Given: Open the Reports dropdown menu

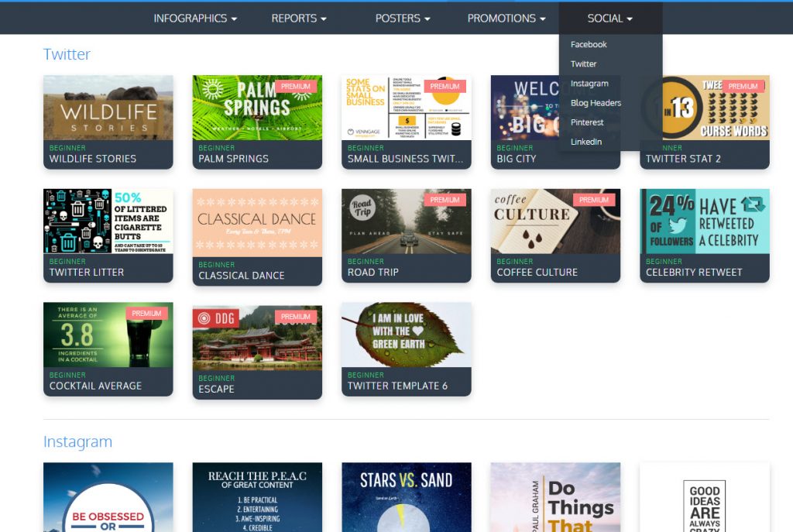Looking at the screenshot, I should point(299,18).
